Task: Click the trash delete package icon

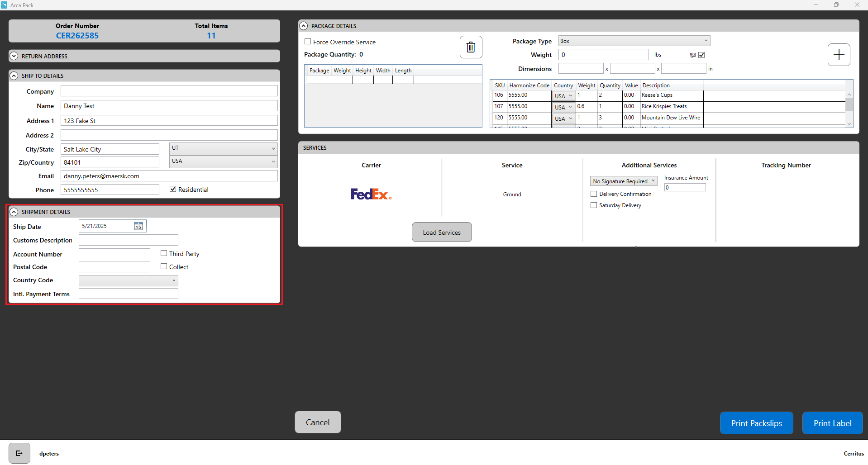Action: point(471,47)
